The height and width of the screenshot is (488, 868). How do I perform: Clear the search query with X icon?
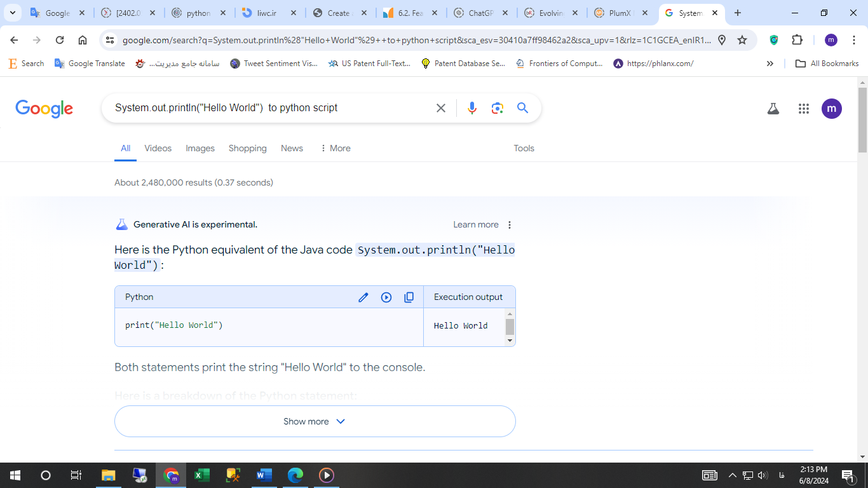(x=441, y=108)
